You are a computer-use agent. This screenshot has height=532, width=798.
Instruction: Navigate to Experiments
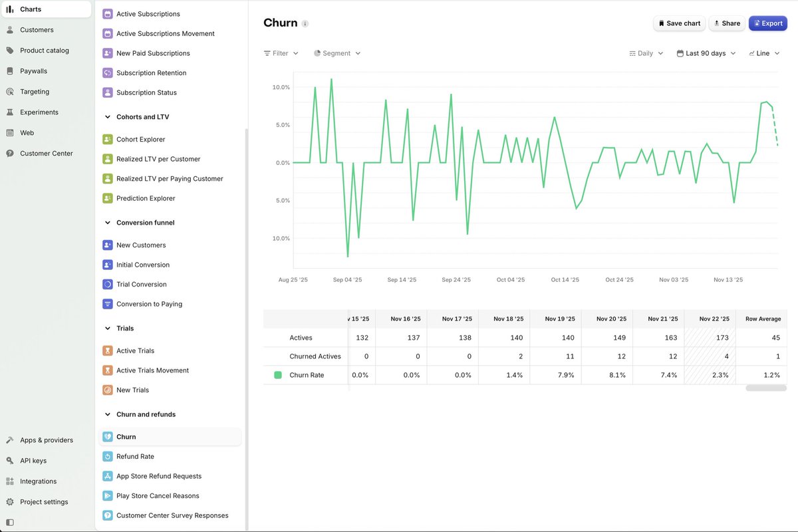pyautogui.click(x=46, y=112)
